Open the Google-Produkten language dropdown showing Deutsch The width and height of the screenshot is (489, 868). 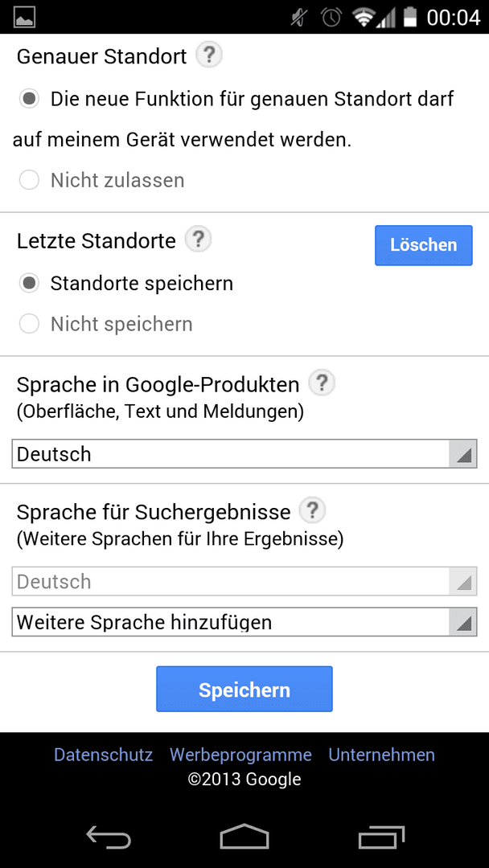click(x=244, y=454)
